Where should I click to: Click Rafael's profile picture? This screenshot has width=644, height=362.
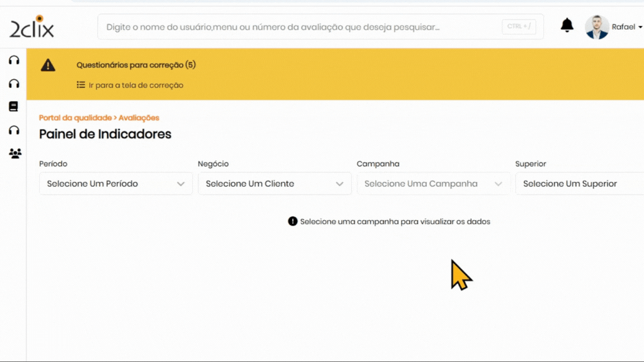596,27
